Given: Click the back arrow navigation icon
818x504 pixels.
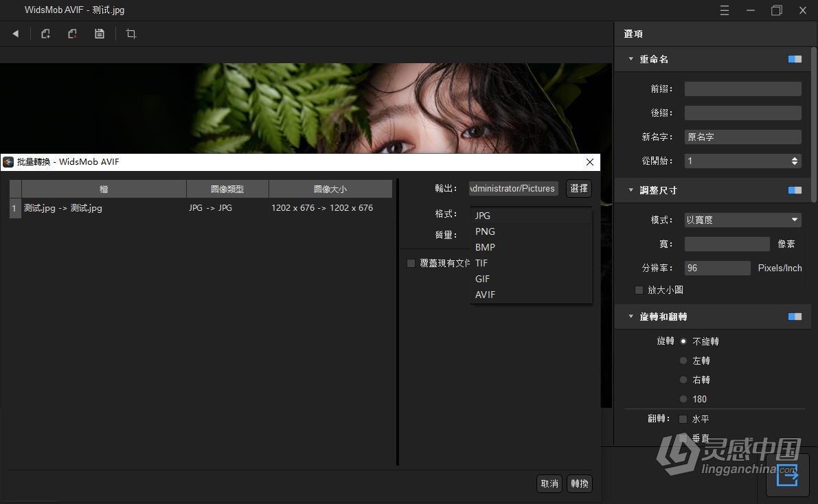Looking at the screenshot, I should [15, 32].
